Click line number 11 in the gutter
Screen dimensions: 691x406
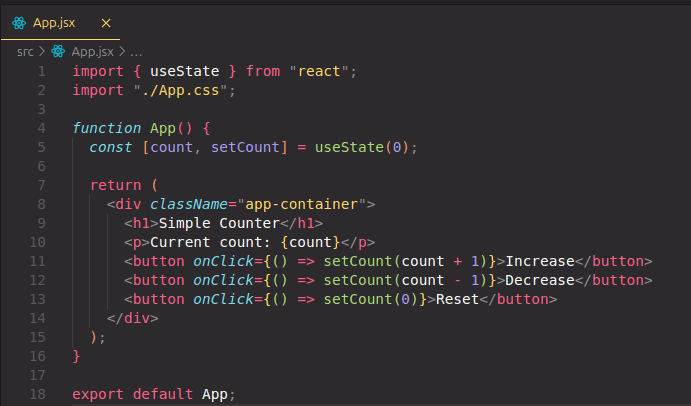pos(37,261)
